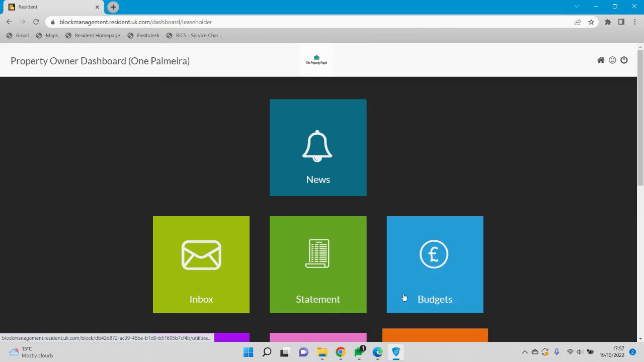
Task: Open Google Chrome taskbar icon
Action: coord(341,352)
